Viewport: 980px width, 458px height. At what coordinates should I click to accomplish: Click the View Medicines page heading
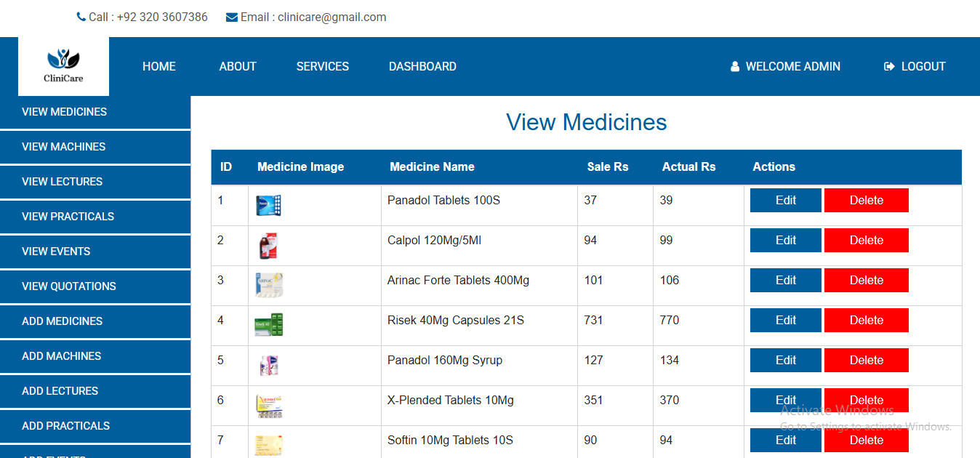[x=587, y=122]
